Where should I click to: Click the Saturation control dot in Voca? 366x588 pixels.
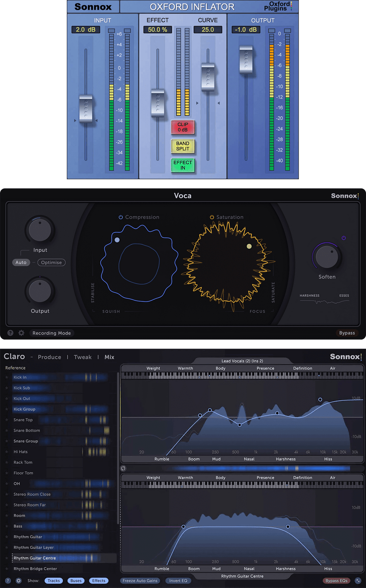[249, 246]
